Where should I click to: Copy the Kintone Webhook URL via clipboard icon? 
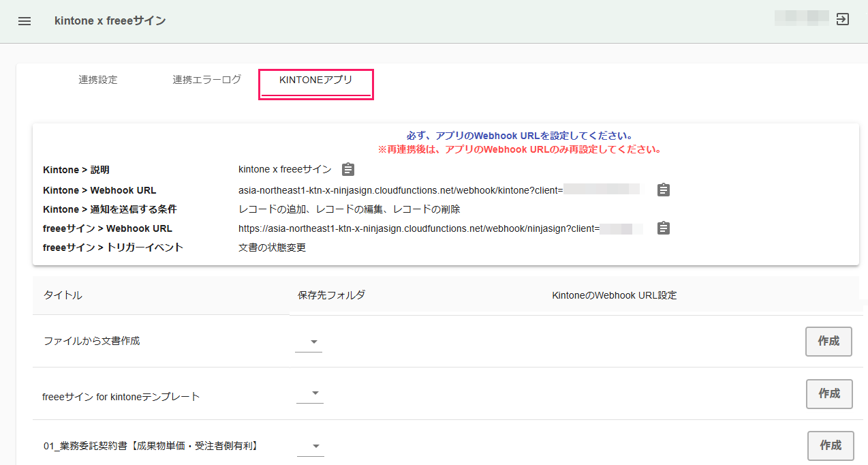[664, 190]
